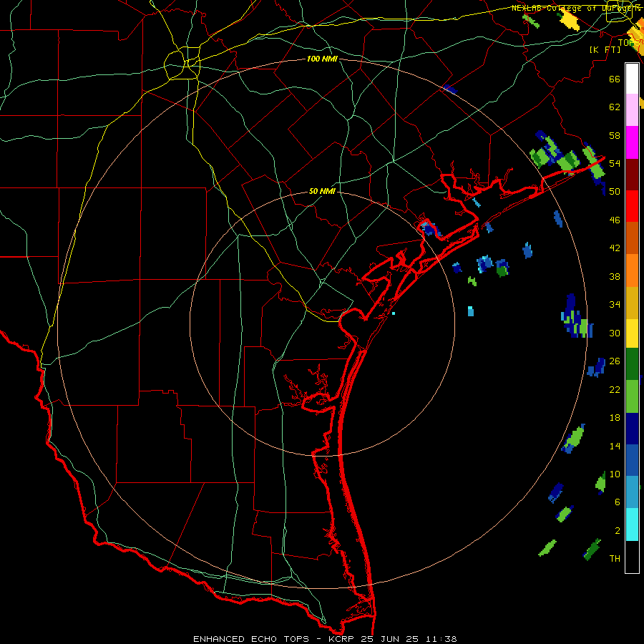The width and height of the screenshot is (644, 644).
Task: Click the medium blue 10-14 kft swatch
Action: 632,460
